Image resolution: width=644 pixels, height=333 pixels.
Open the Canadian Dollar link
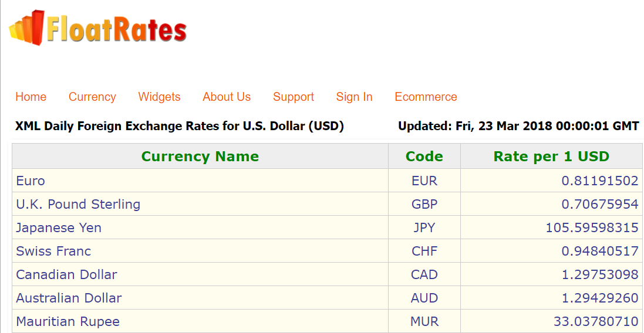pyautogui.click(x=66, y=274)
